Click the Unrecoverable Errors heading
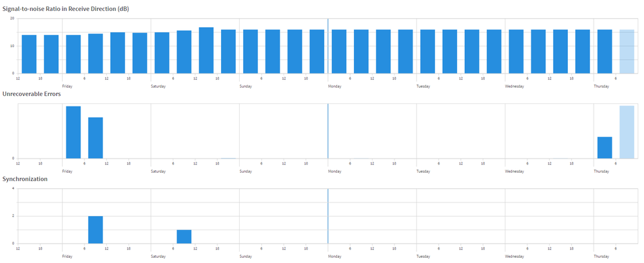 [x=32, y=94]
